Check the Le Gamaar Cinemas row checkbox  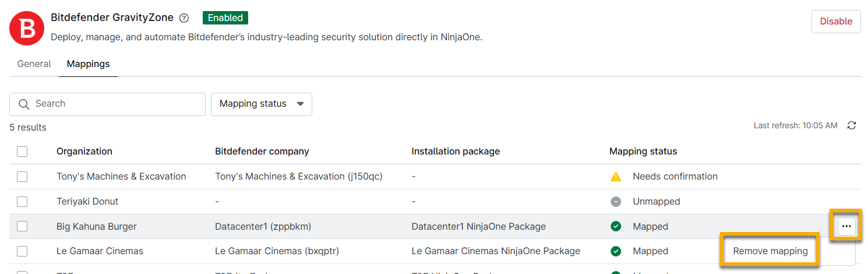coord(22,251)
